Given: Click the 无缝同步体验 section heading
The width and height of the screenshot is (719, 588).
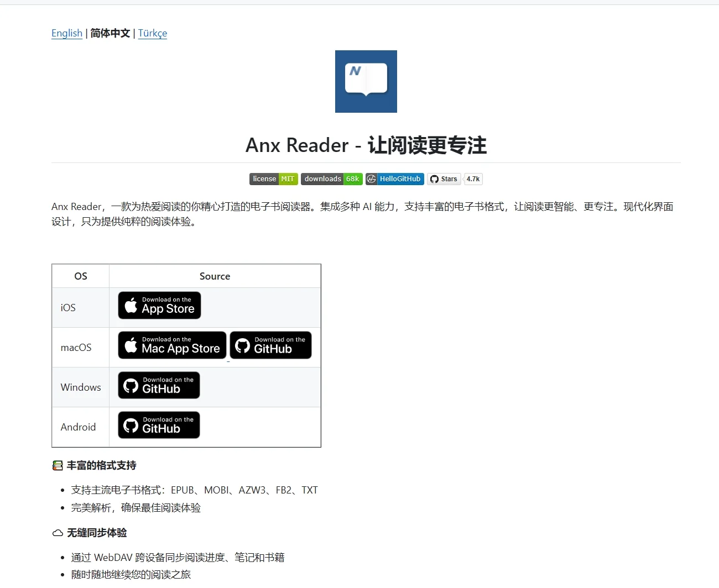Looking at the screenshot, I should click(x=97, y=533).
